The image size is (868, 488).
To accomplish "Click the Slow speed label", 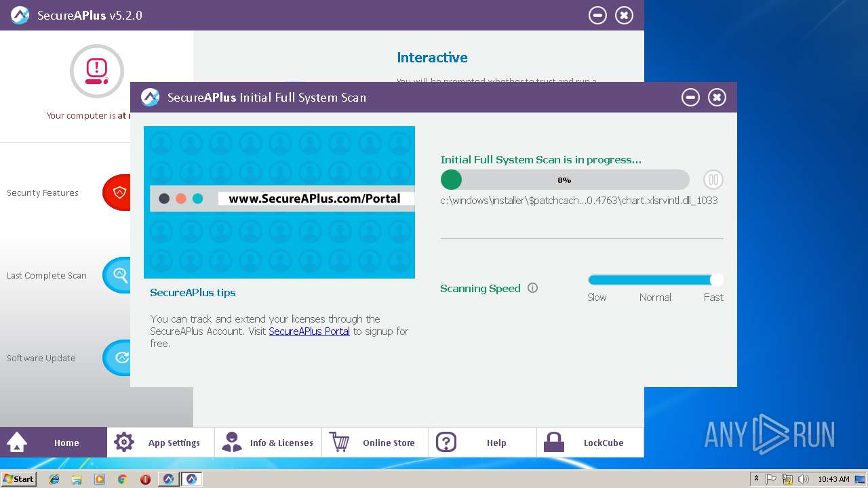I will tap(597, 298).
